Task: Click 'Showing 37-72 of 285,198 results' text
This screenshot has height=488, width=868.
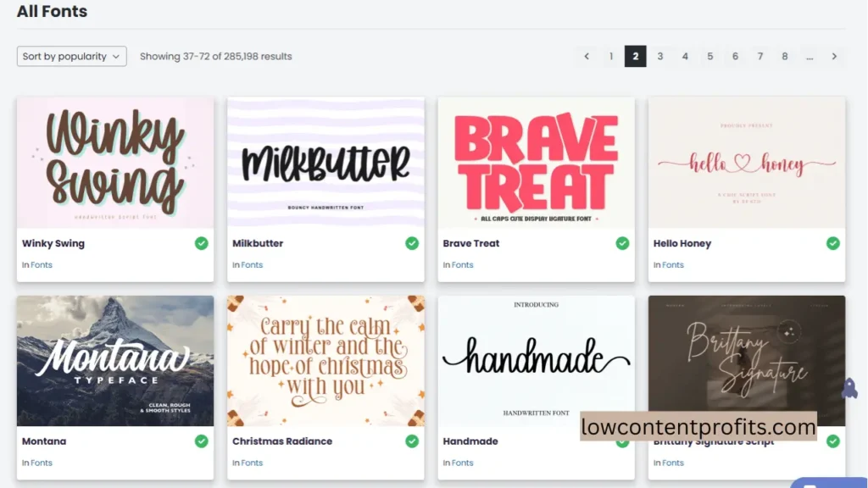Action: coord(216,57)
